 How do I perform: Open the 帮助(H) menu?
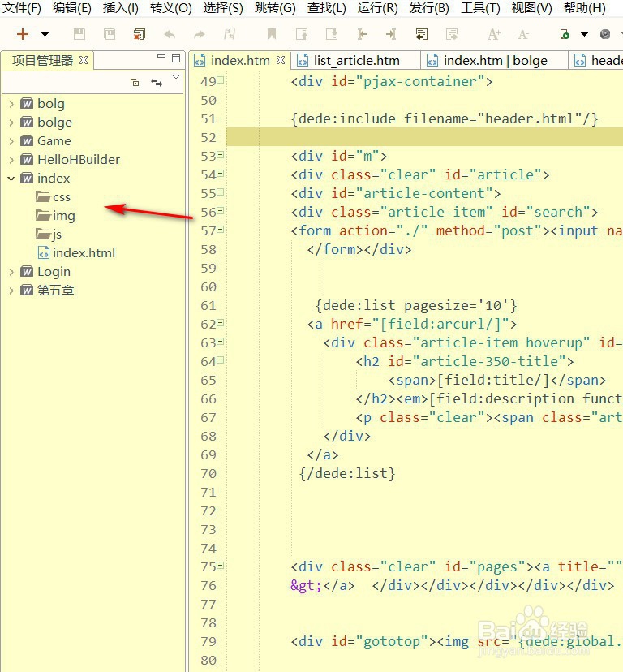pyautogui.click(x=584, y=8)
